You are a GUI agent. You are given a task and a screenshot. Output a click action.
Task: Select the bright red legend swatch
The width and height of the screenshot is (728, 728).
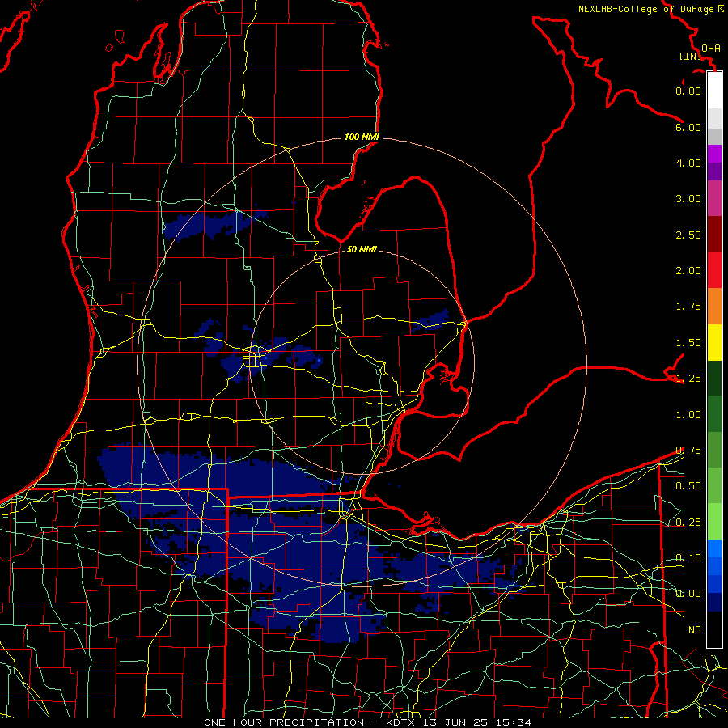(x=714, y=270)
